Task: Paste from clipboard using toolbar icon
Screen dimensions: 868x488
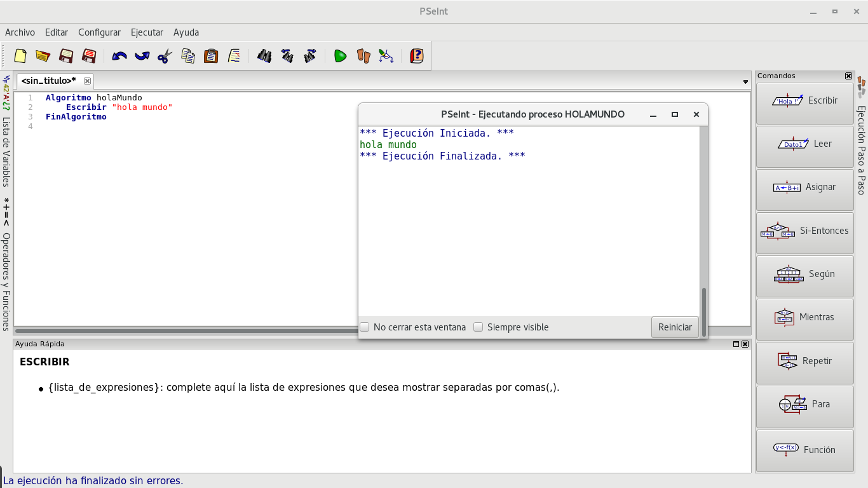Action: (x=211, y=56)
